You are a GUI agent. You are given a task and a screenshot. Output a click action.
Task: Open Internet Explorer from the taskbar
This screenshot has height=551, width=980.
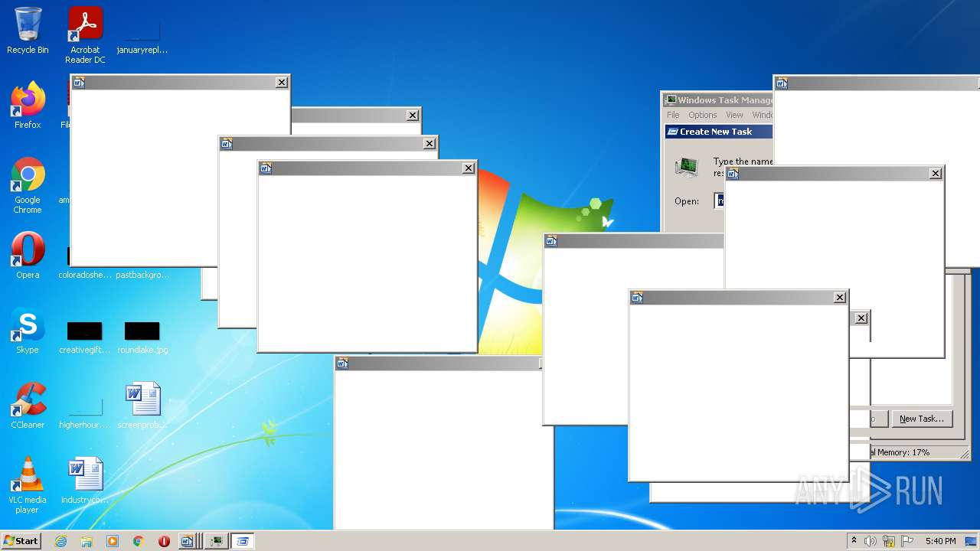tap(60, 541)
